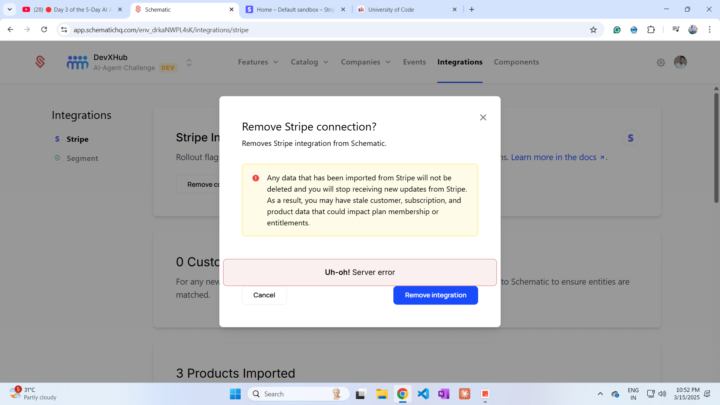This screenshot has width=720, height=405.
Task: Open the media control icon in toolbar
Action: point(675,30)
